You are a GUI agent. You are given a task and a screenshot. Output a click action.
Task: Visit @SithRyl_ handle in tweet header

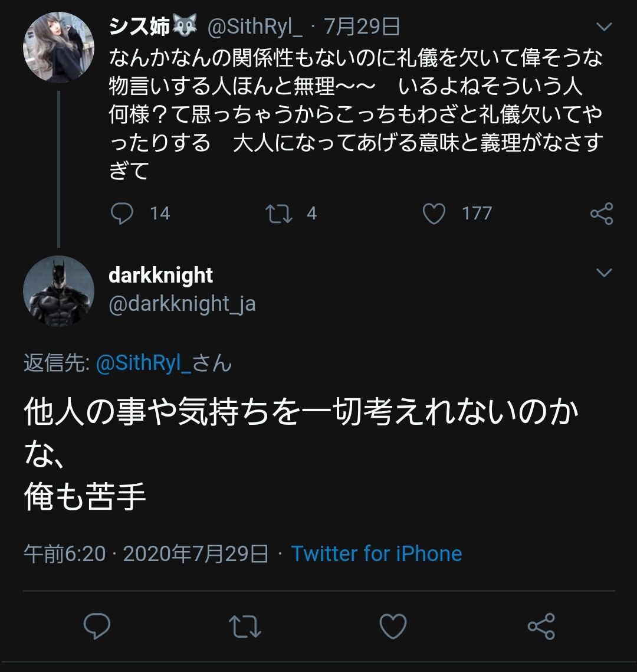(x=255, y=27)
